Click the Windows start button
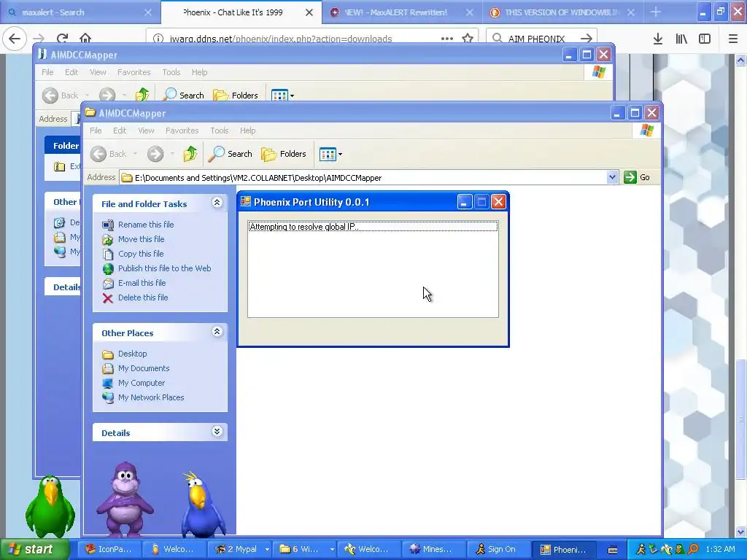Image resolution: width=747 pixels, height=560 pixels. [x=35, y=549]
